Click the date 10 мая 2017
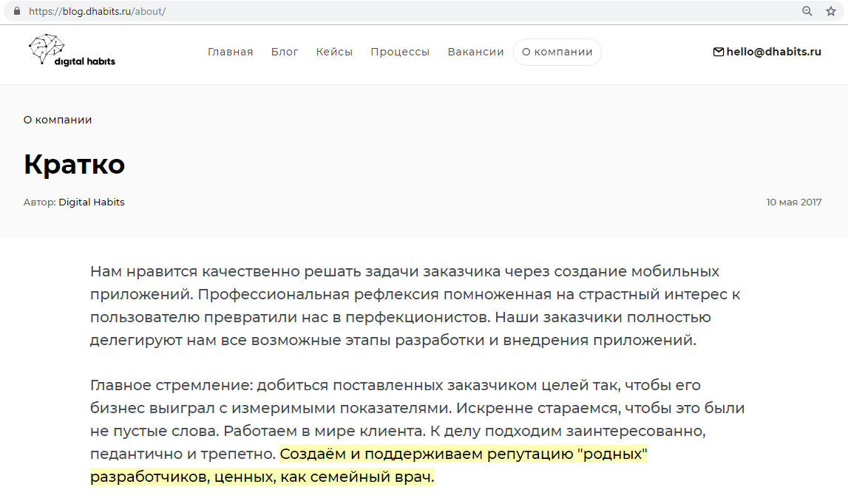848x504 pixels. coord(794,202)
